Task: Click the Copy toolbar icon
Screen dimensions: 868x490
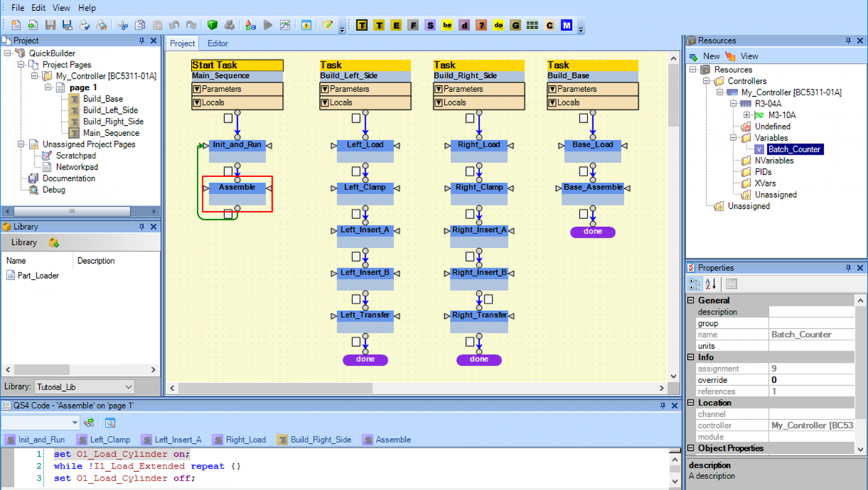Action: point(140,25)
